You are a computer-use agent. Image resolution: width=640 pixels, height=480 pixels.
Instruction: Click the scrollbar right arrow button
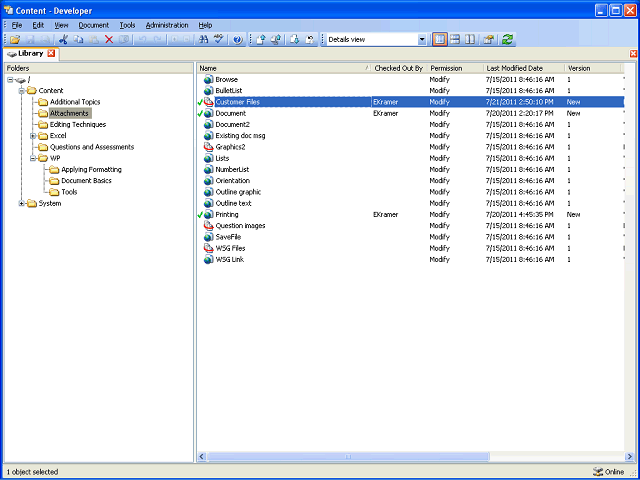tap(629, 456)
